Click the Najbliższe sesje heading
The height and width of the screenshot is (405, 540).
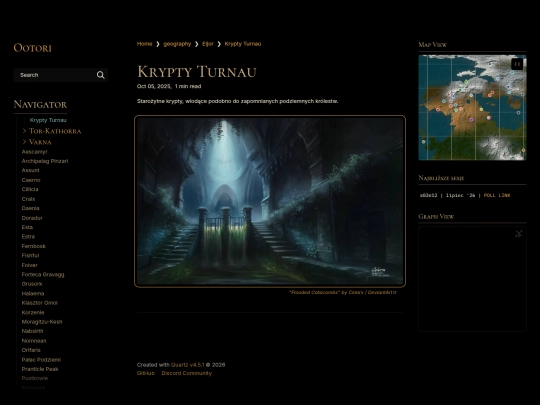click(441, 178)
